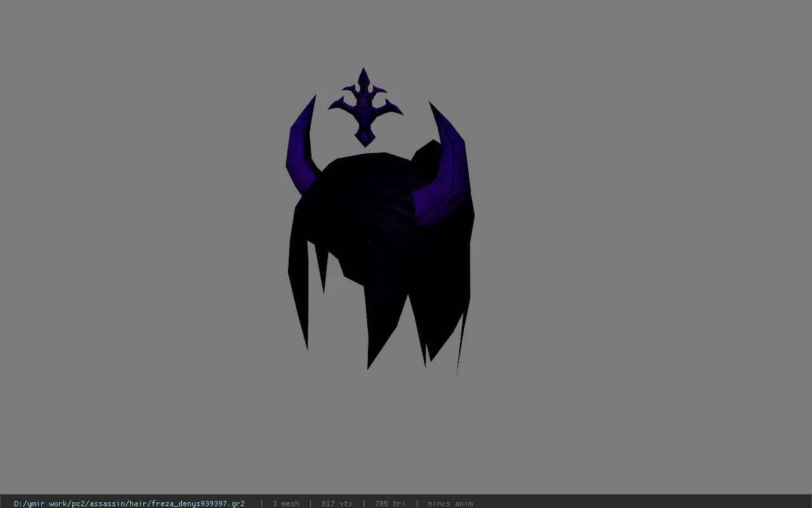The width and height of the screenshot is (812, 508).
Task: Select the '817 vtx' vertex count entry
Action: (337, 504)
